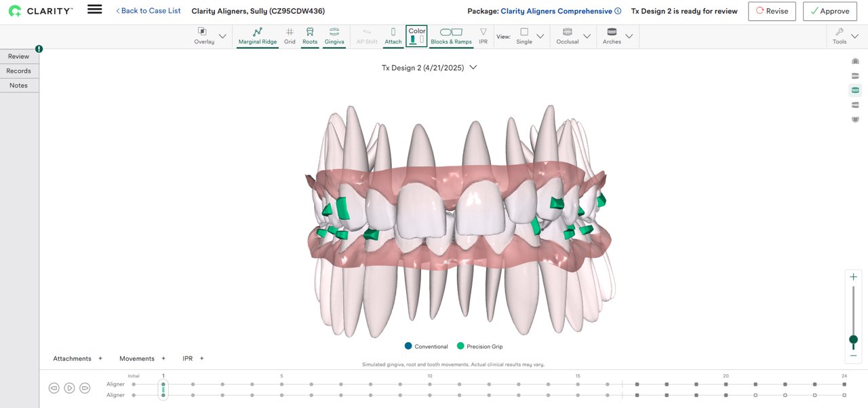Approve the treatment design
The height and width of the screenshot is (408, 868).
[x=829, y=11]
